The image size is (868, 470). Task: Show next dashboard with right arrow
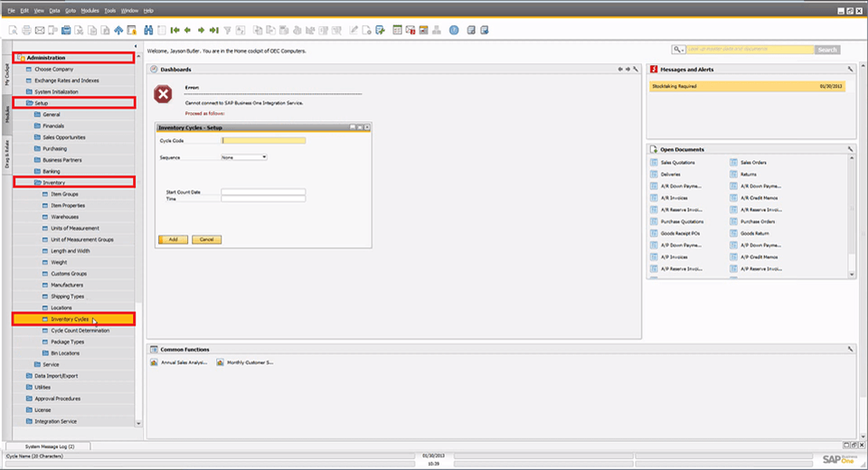627,70
